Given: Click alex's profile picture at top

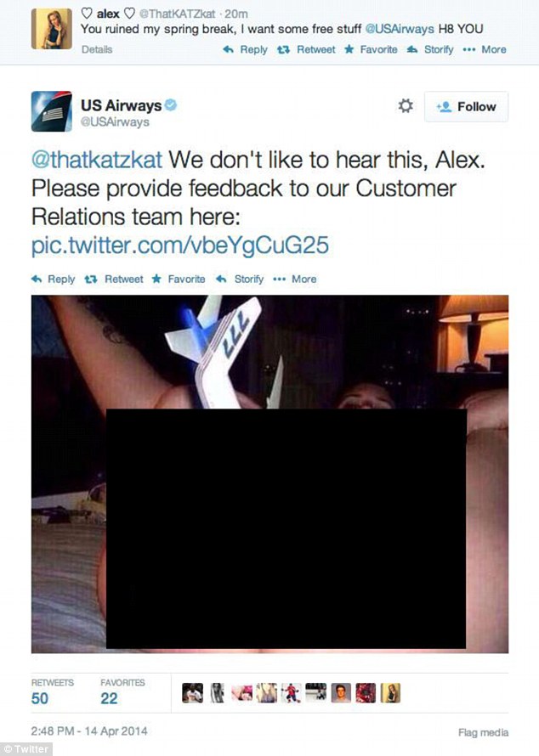Looking at the screenshot, I should [x=52, y=29].
